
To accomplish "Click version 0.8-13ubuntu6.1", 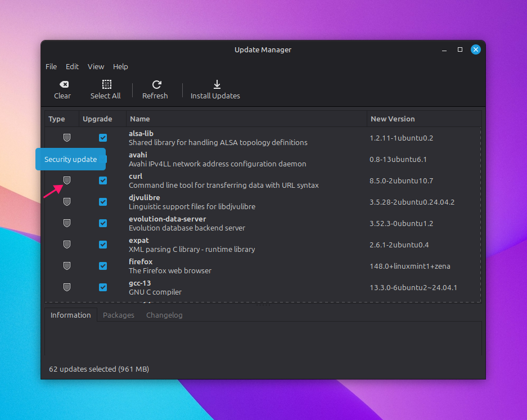I will click(398, 159).
